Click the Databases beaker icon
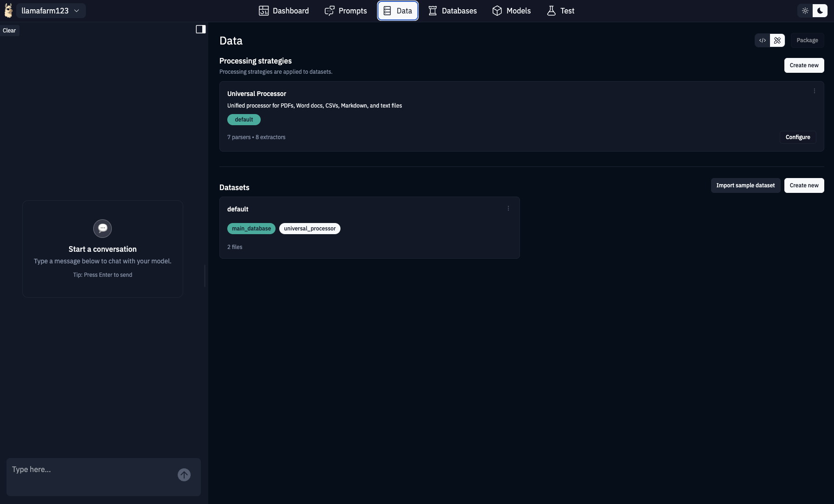The image size is (834, 504). pos(433,10)
